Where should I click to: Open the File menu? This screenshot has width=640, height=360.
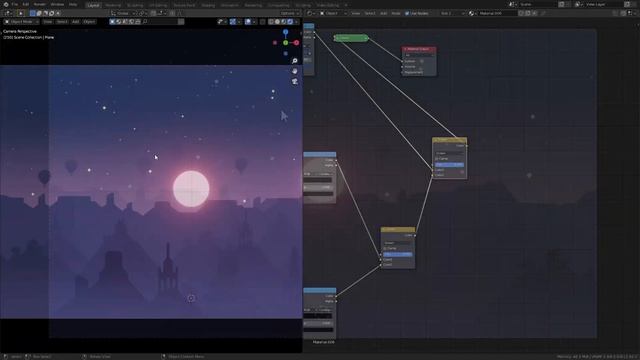click(15, 4)
